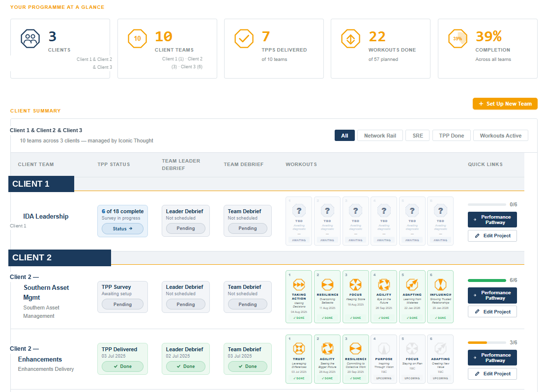Image resolution: width=545 pixels, height=392 pixels.
Task: Click the Workouts Done diamond icon
Action: click(351, 39)
